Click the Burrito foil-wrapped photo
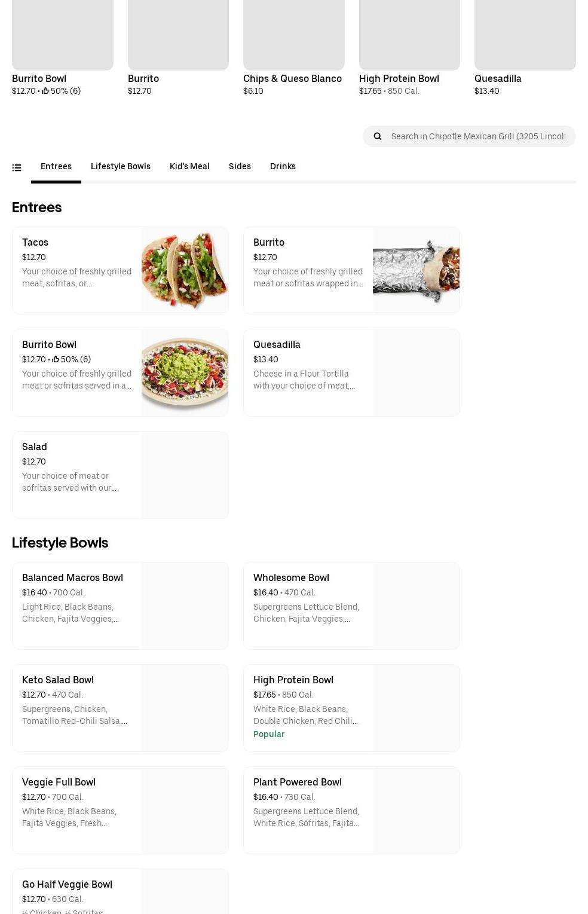 (x=416, y=270)
